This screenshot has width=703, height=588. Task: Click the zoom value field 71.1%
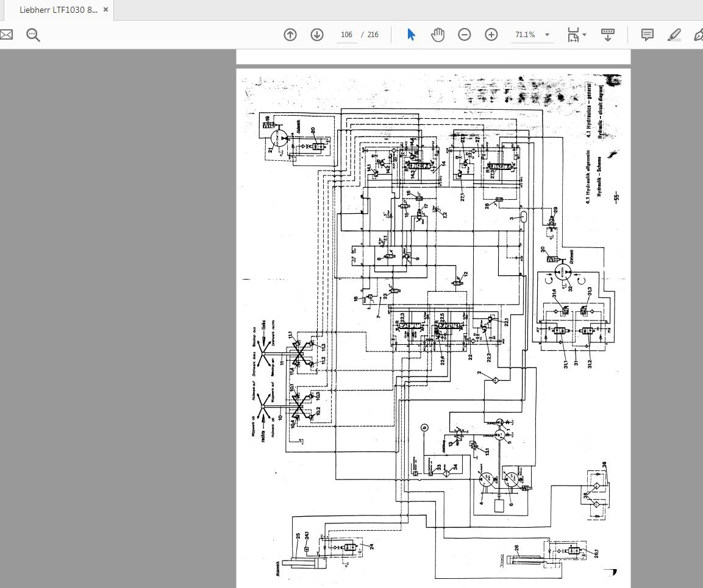click(x=525, y=35)
